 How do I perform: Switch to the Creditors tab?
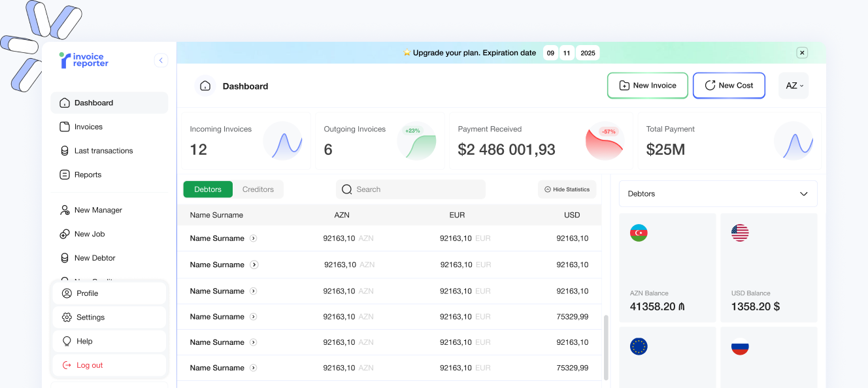pos(258,189)
